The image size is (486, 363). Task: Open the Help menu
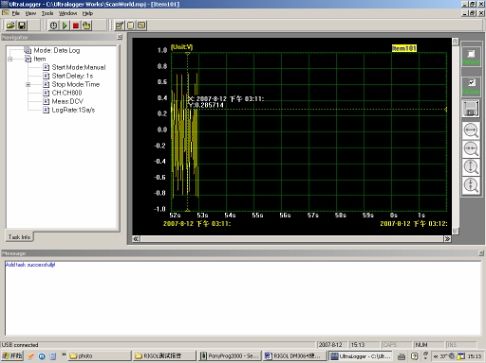coord(88,13)
